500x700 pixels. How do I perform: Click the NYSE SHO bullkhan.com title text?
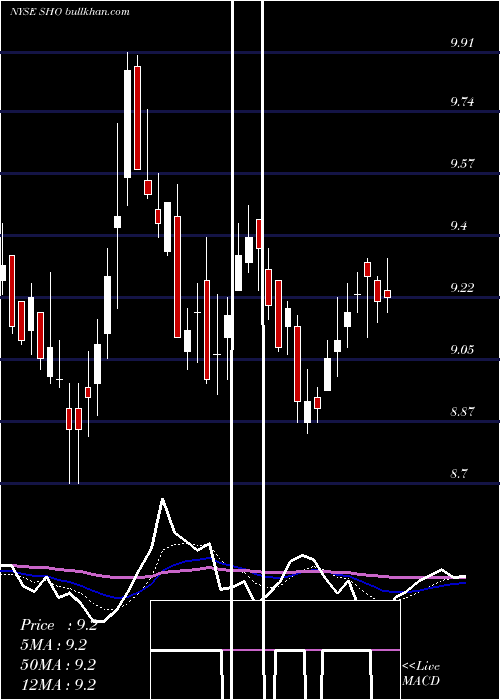pyautogui.click(x=70, y=11)
